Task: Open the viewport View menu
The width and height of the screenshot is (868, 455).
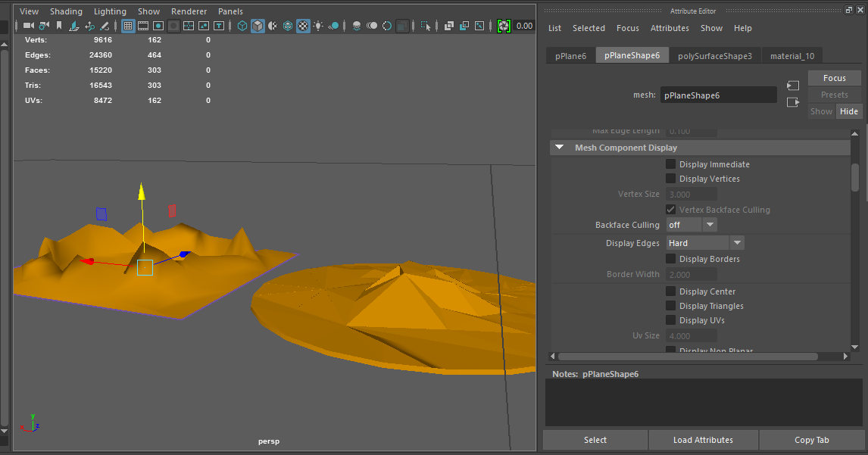Action: (30, 11)
